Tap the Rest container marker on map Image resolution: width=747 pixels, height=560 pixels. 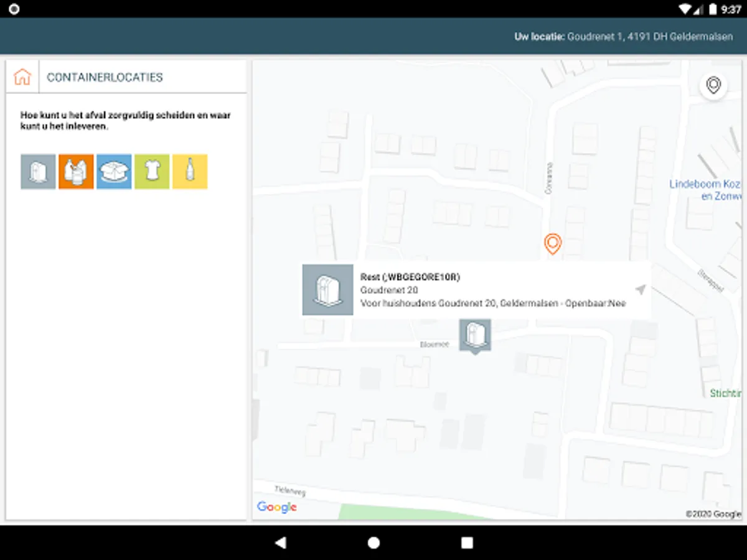[475, 336]
